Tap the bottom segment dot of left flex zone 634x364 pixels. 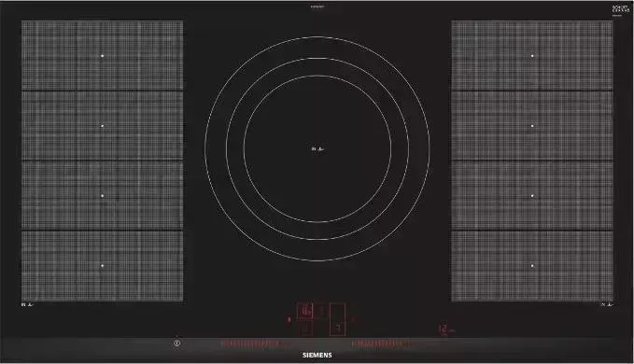coord(103,266)
